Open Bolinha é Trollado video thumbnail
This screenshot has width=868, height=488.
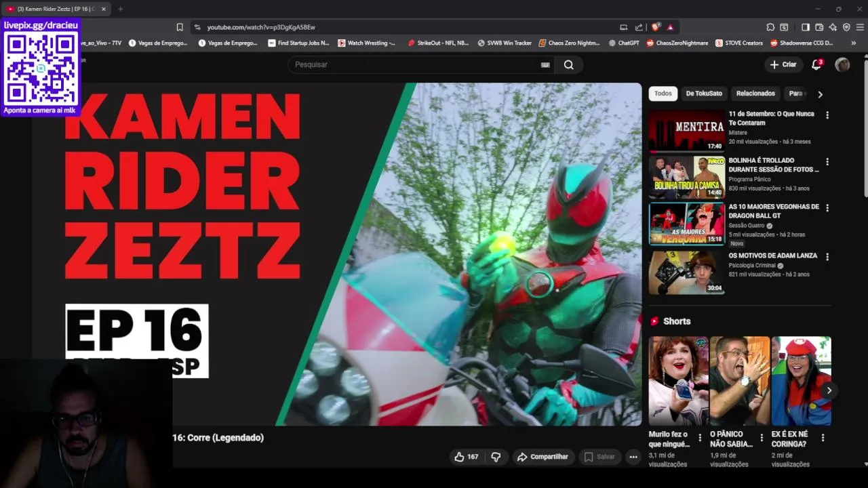pos(686,178)
